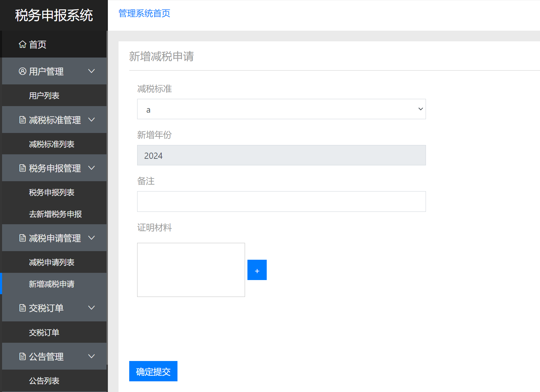The image size is (540, 392).
Task: Click the 备注 input field
Action: pos(281,202)
